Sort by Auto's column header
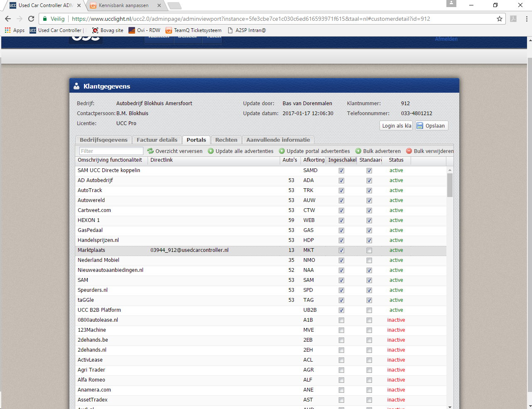Image resolution: width=532 pixels, height=409 pixels. point(290,160)
